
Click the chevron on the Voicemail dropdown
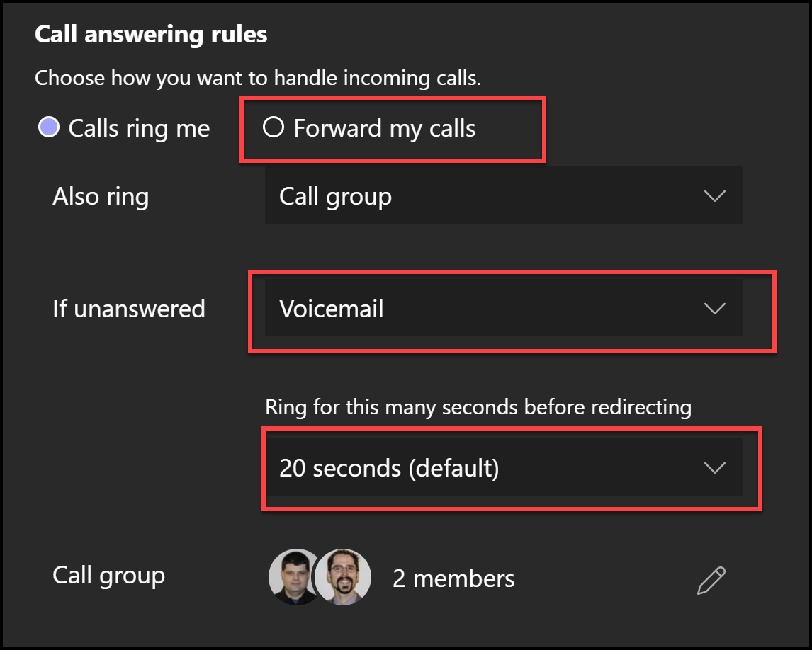[715, 309]
